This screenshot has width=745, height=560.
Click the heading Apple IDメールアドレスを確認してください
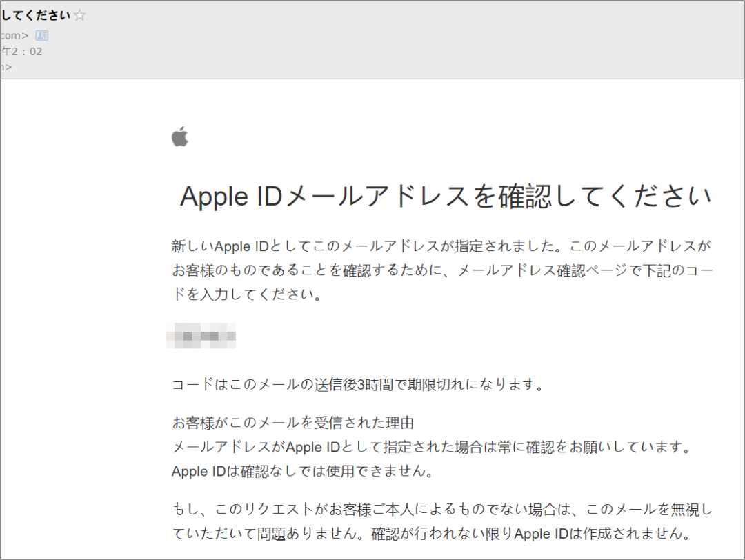pos(447,196)
